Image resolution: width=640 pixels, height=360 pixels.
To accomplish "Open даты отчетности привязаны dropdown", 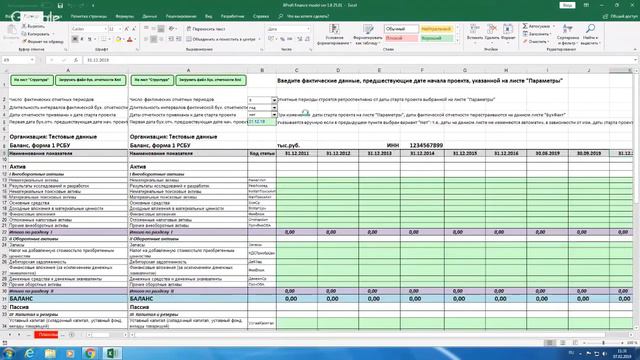I will tap(274, 115).
